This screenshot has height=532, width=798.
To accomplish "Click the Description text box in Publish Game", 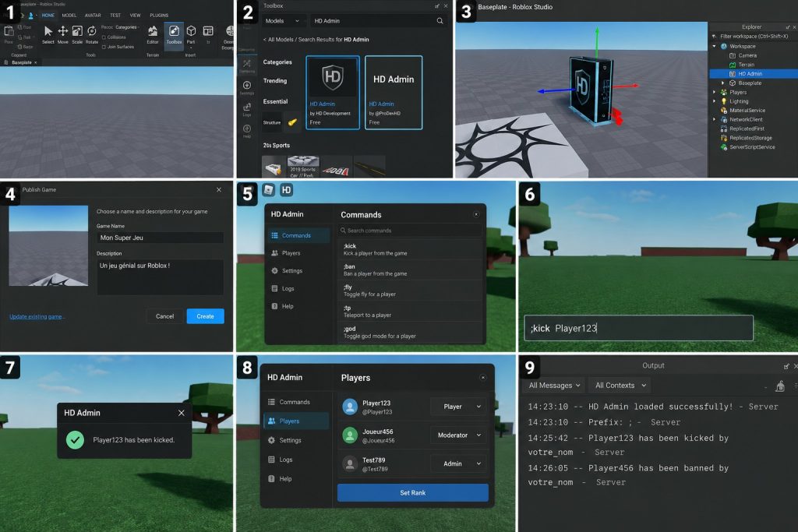I will coord(160,277).
